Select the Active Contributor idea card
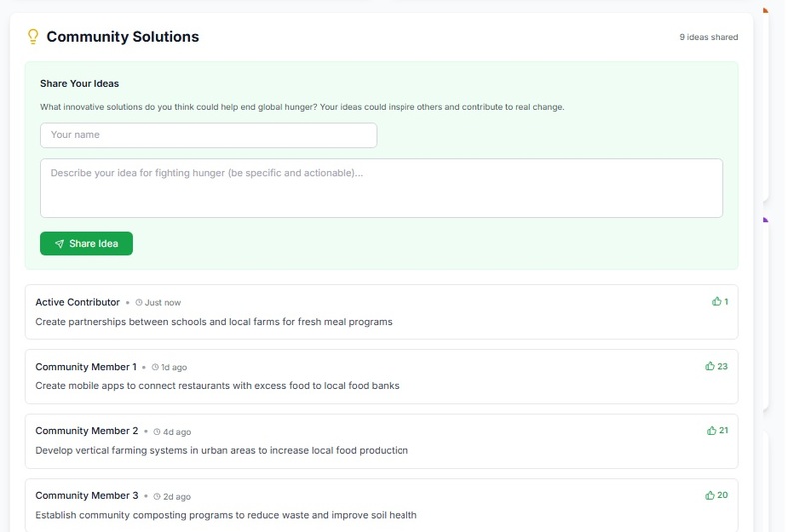The width and height of the screenshot is (805, 532). tap(382, 312)
